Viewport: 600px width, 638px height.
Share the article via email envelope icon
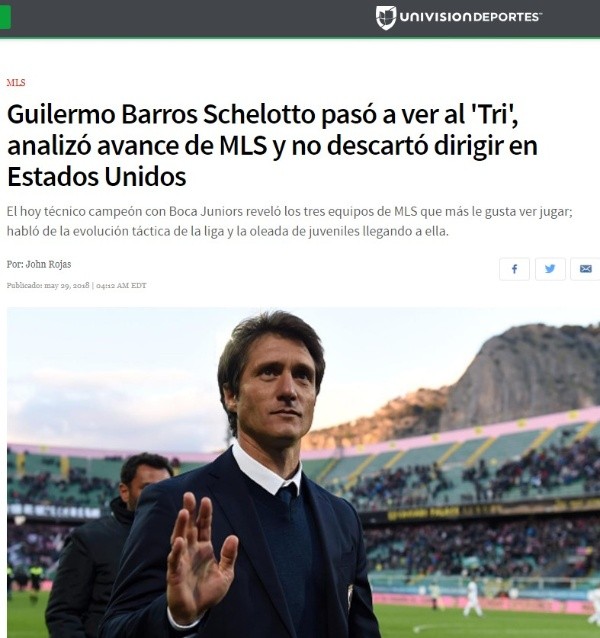585,269
